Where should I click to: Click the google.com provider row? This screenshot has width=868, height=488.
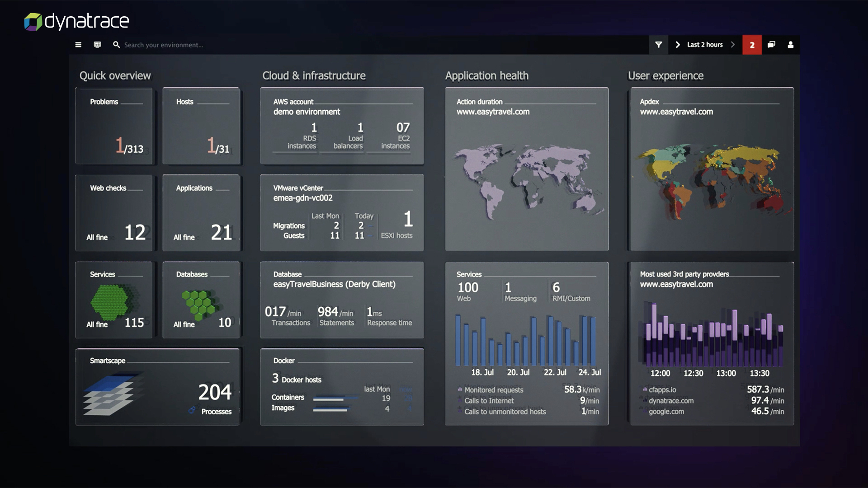tap(713, 412)
